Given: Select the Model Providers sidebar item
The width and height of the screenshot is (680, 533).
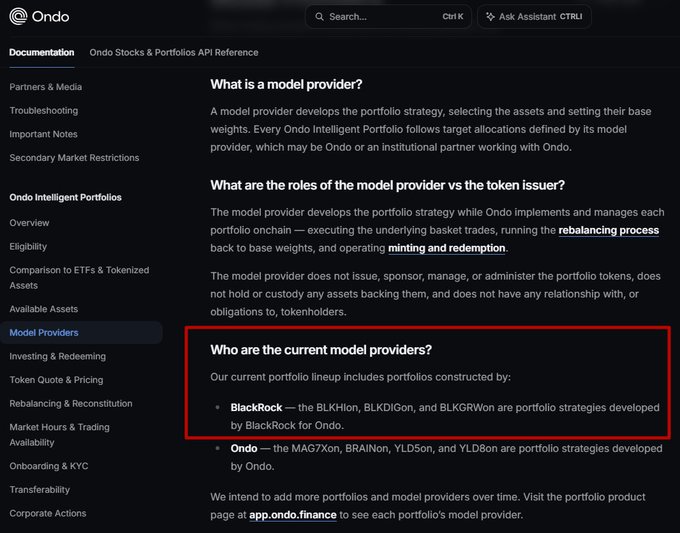Looking at the screenshot, I should click(x=82, y=333).
